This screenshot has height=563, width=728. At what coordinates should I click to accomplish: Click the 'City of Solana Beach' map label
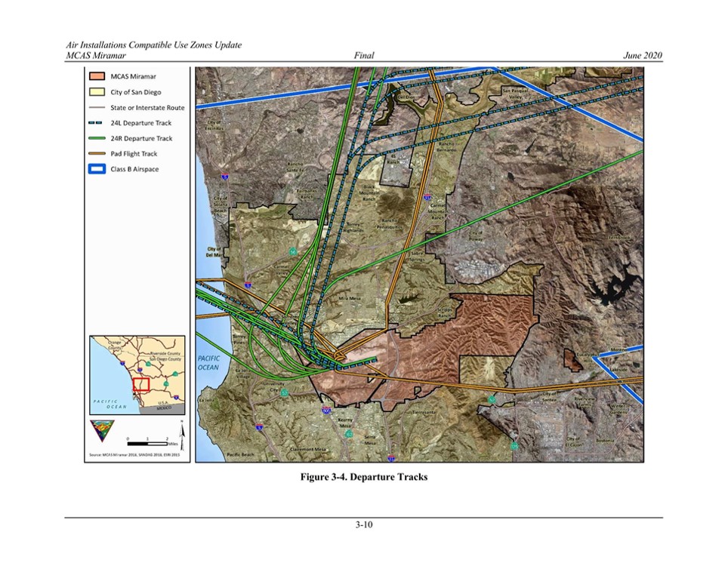pyautogui.click(x=221, y=205)
